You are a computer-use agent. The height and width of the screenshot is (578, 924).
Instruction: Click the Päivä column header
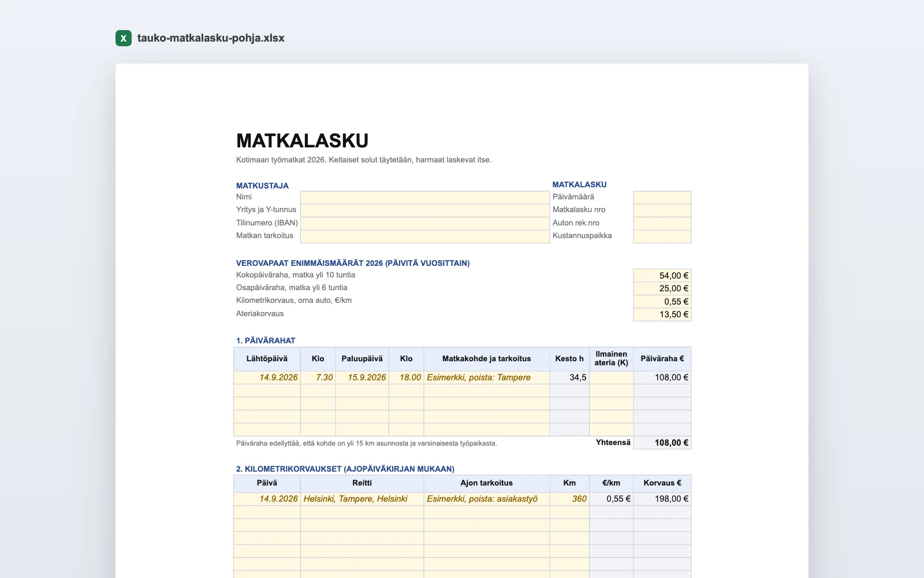click(267, 483)
